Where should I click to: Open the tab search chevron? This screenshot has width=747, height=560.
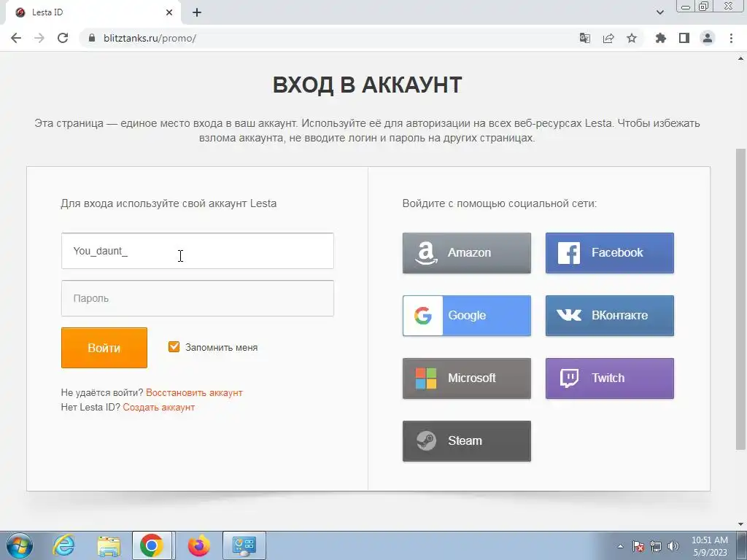(659, 12)
